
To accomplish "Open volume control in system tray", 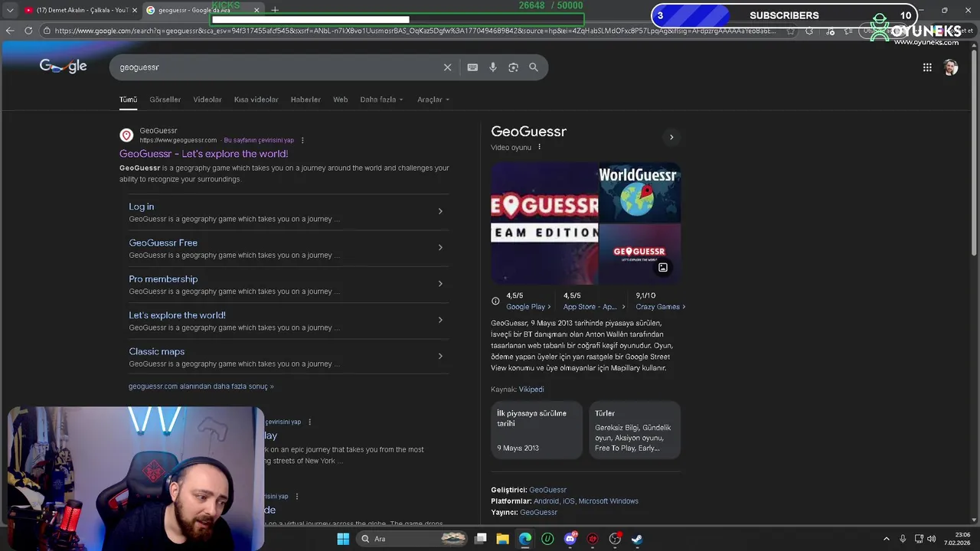I will [x=932, y=539].
